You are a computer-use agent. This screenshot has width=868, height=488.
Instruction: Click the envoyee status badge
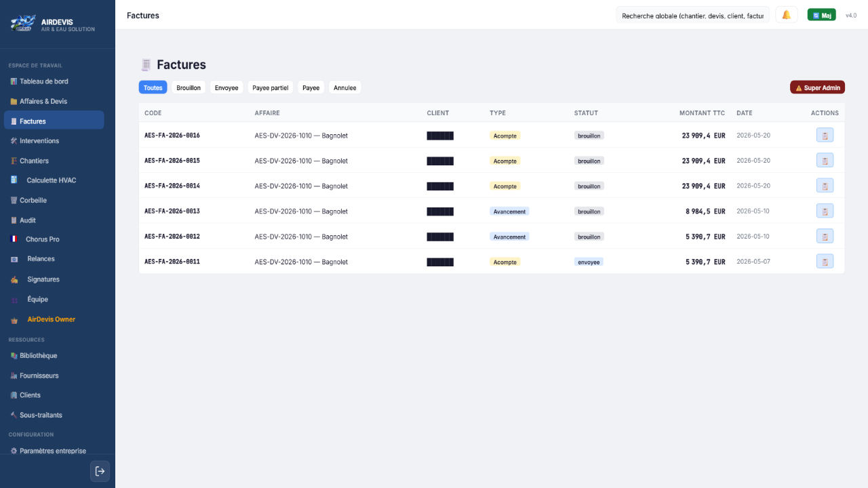(589, 262)
